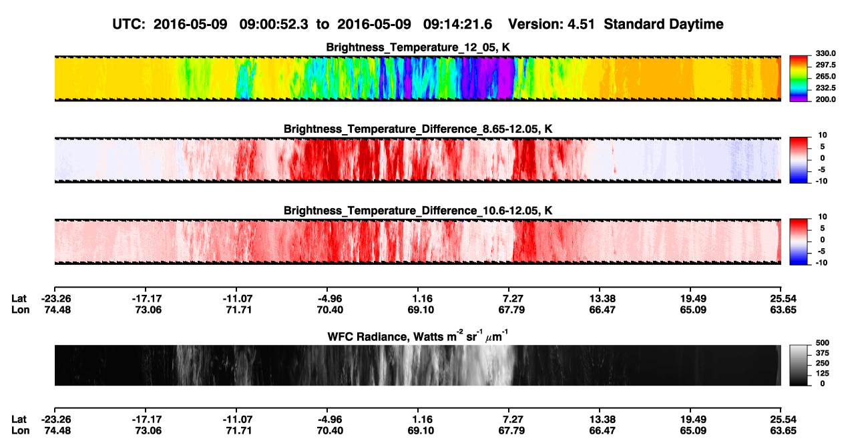Image resolution: width=868 pixels, height=445 pixels.
Task: Click the Brightness_Temperature_12_05, K panel title
Action: pos(418,47)
